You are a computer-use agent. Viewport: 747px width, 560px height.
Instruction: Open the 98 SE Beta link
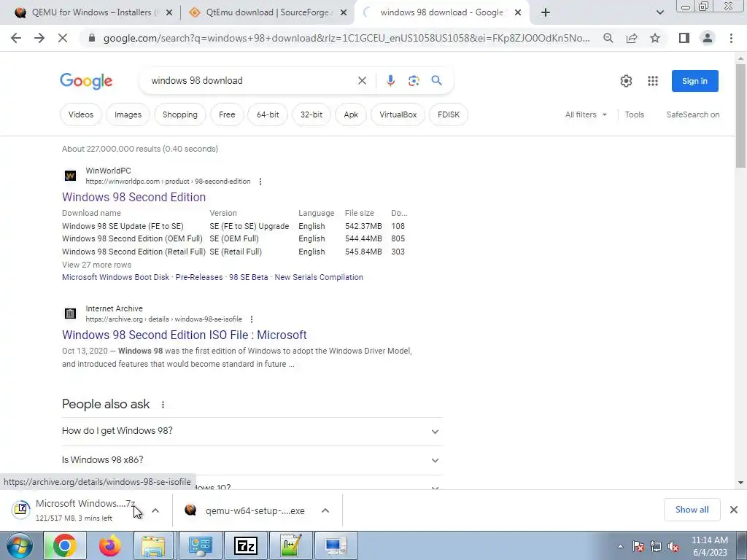click(248, 277)
